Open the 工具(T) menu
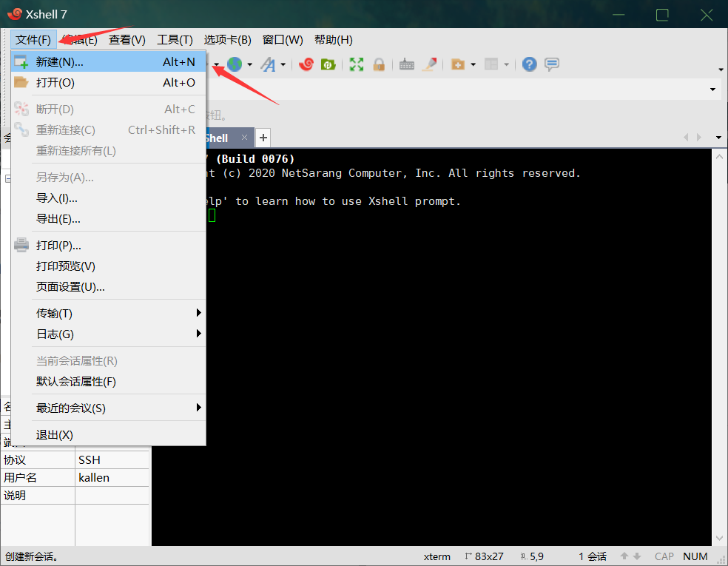 (x=175, y=40)
